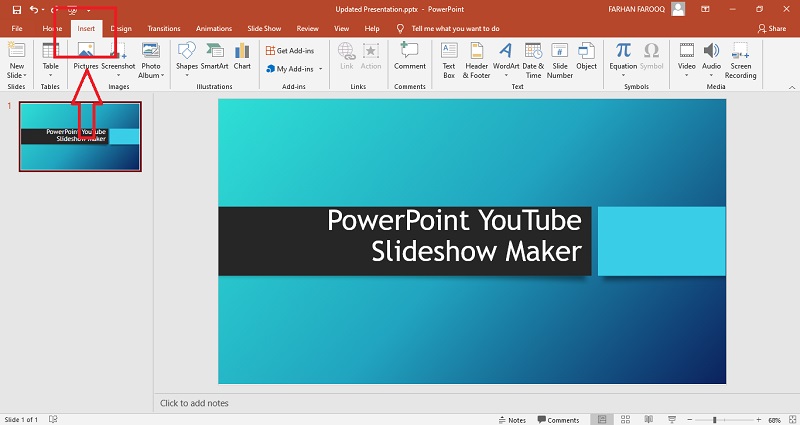This screenshot has height=425, width=800.
Task: Insert SmartArt graphic
Action: [x=214, y=56]
